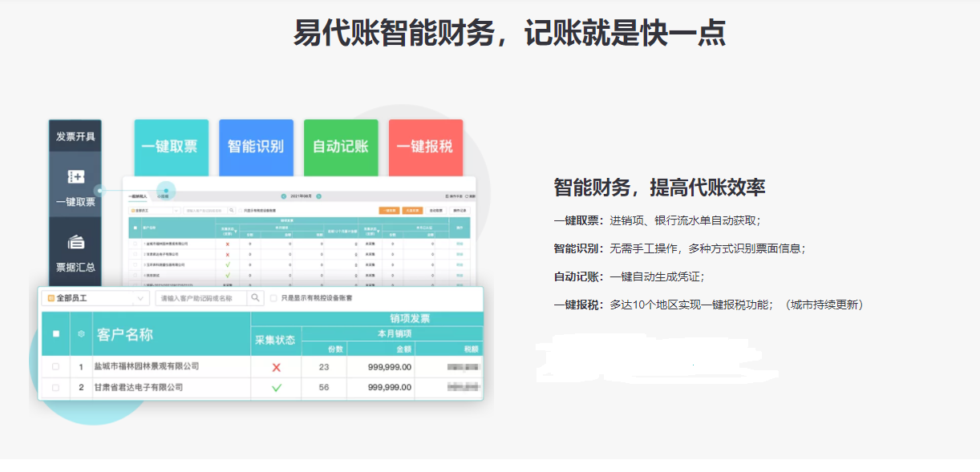Viewport: 980px width, 472px height.
Task: Open the 票据汇总 sidebar icon
Action: click(x=75, y=242)
